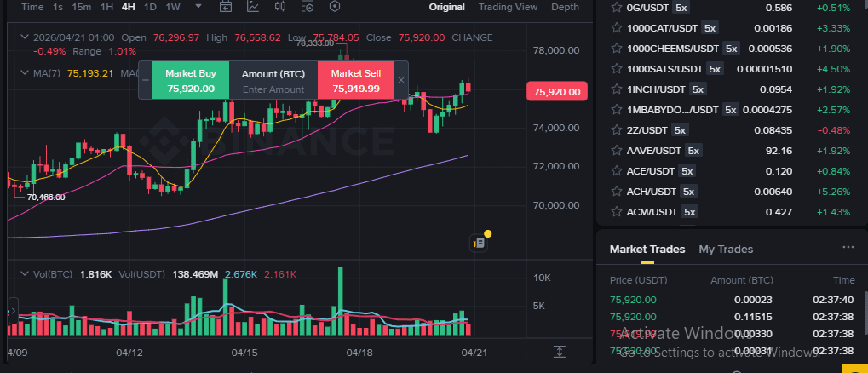
Task: Click the 78,333.00 high price marker
Action: pyautogui.click(x=314, y=43)
